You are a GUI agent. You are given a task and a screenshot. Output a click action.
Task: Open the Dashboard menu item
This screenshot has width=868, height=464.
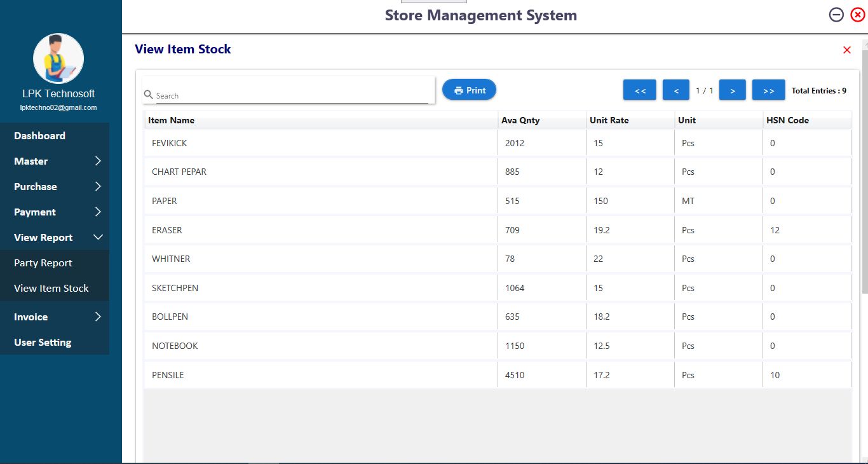pyautogui.click(x=39, y=136)
